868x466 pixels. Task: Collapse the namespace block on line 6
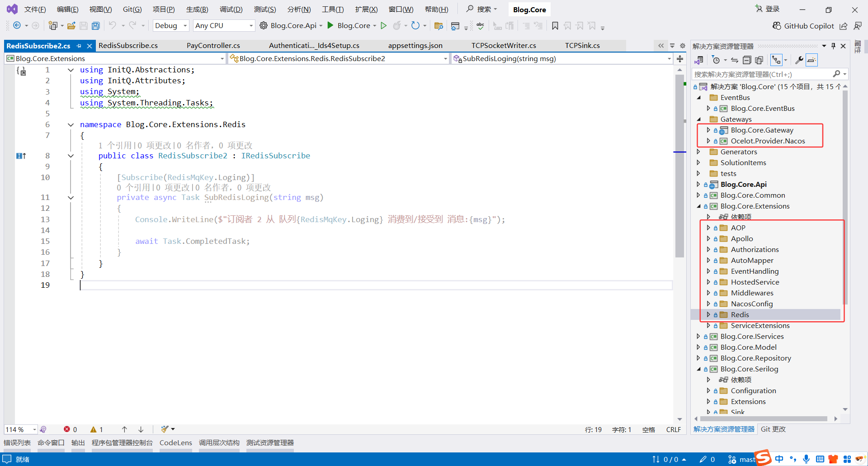(71, 124)
